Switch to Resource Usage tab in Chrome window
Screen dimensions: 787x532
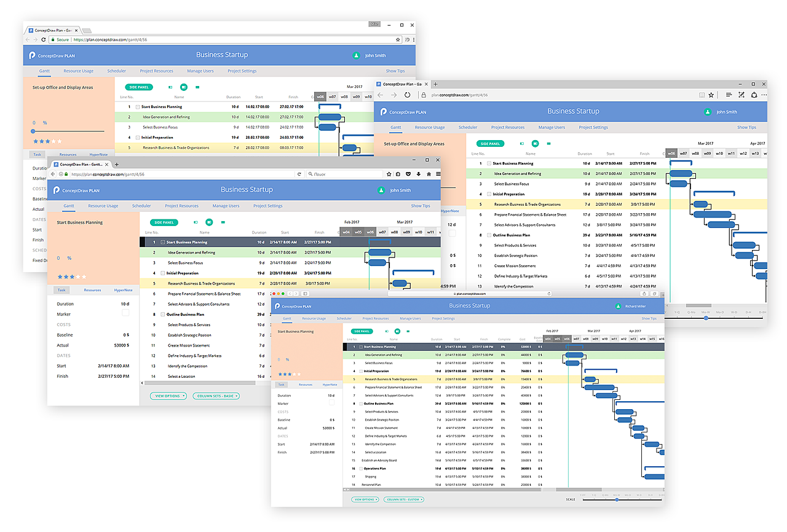tap(78, 71)
